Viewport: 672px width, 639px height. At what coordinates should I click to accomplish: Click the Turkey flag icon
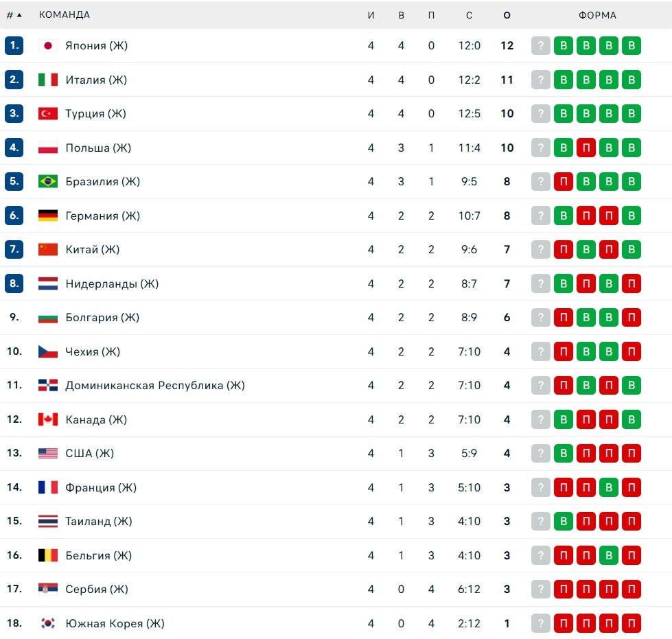47,113
